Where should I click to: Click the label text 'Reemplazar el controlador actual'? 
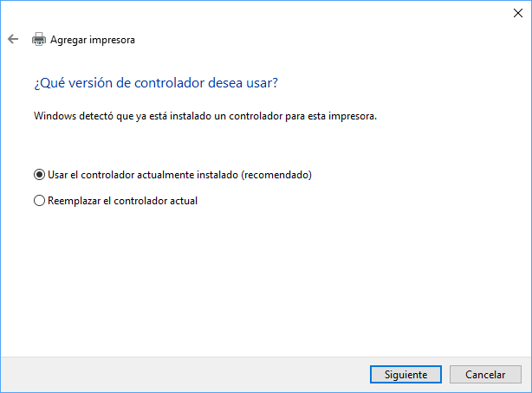123,201
